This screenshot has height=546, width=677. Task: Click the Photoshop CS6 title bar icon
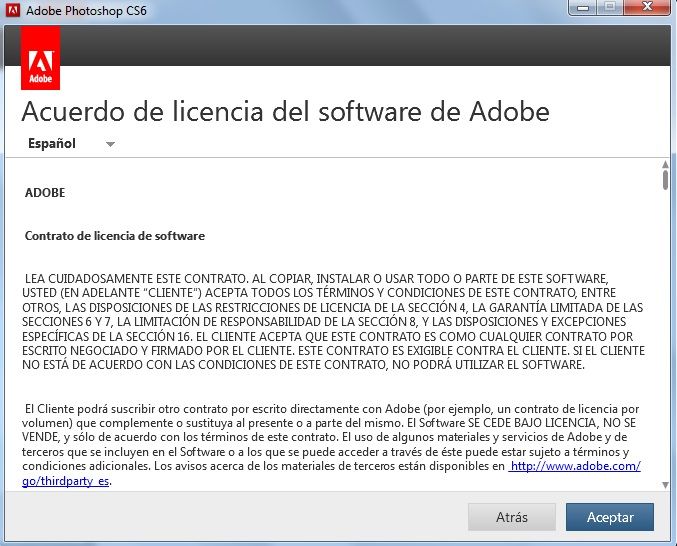[x=13, y=9]
